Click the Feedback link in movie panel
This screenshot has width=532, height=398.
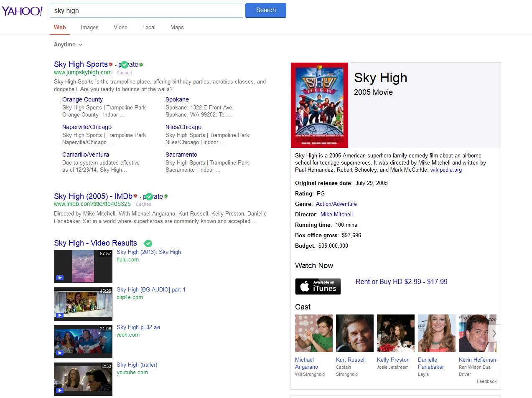pyautogui.click(x=486, y=382)
